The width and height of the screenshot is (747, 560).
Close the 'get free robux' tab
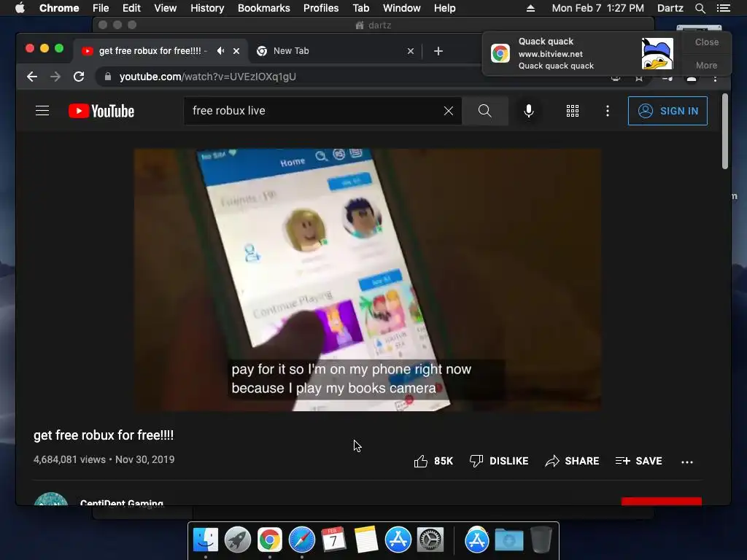pos(236,51)
